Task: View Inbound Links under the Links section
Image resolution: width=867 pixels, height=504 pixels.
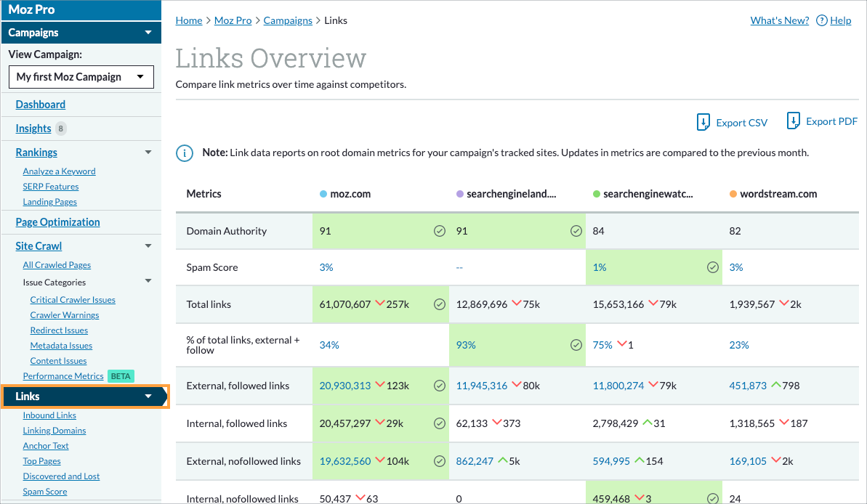Action: click(x=49, y=415)
